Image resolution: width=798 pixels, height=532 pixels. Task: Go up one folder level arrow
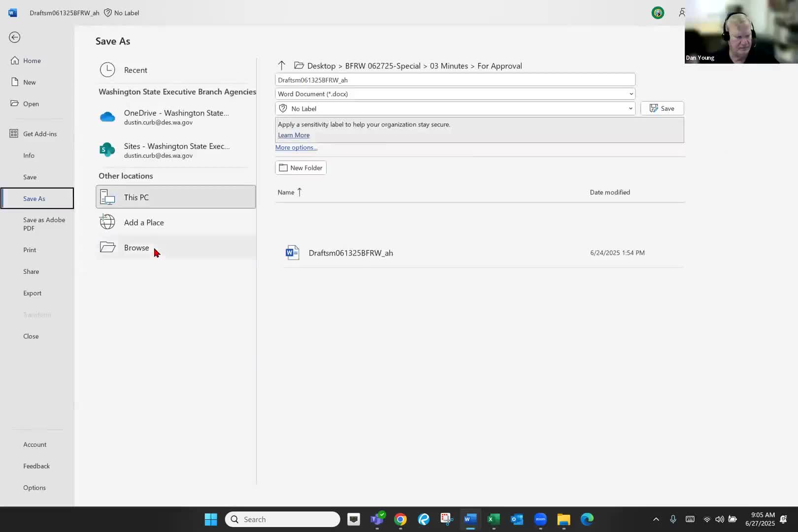[282, 66]
